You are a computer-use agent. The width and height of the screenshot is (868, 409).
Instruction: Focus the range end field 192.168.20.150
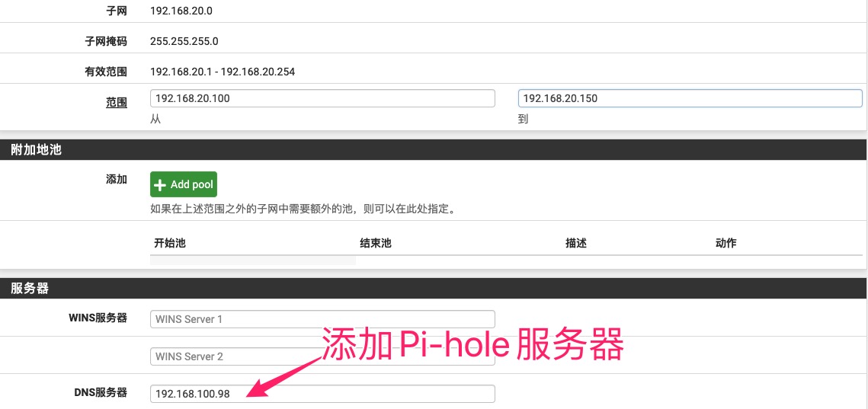tap(690, 98)
